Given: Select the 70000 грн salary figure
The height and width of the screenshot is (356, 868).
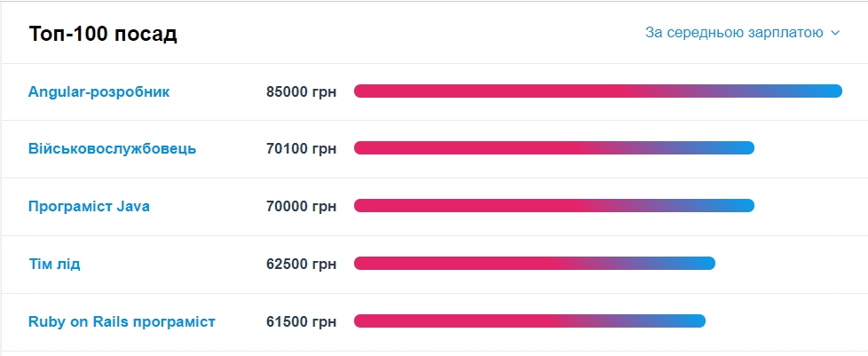Looking at the screenshot, I should (x=301, y=206).
